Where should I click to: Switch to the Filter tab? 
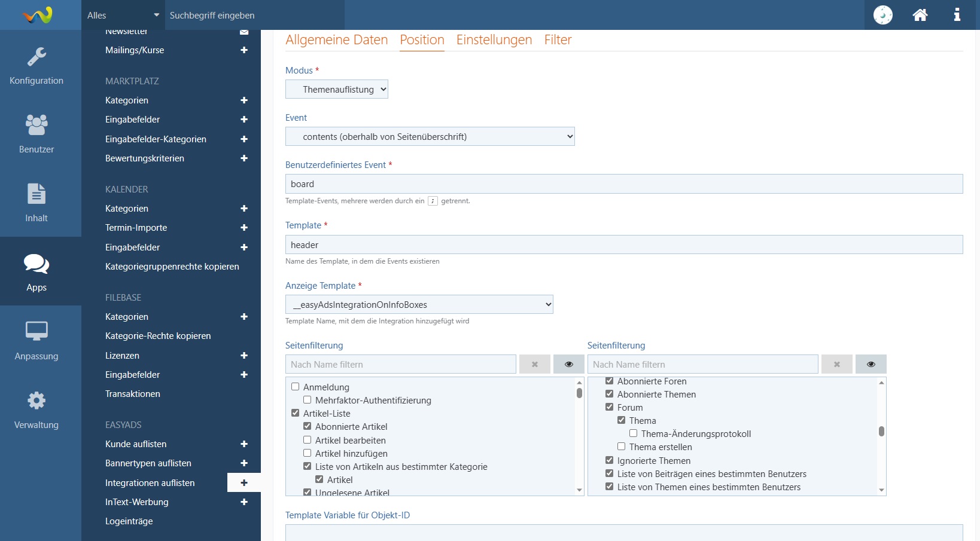tap(558, 40)
